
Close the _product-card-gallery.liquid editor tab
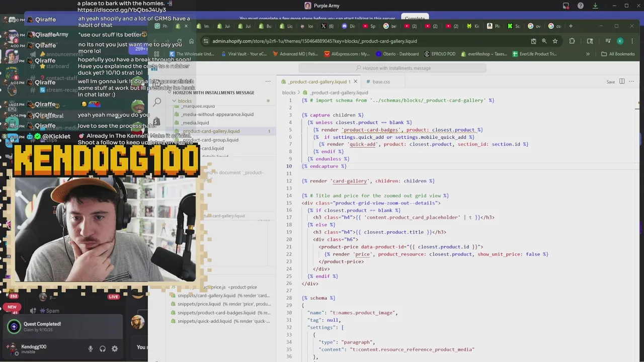[355, 81]
